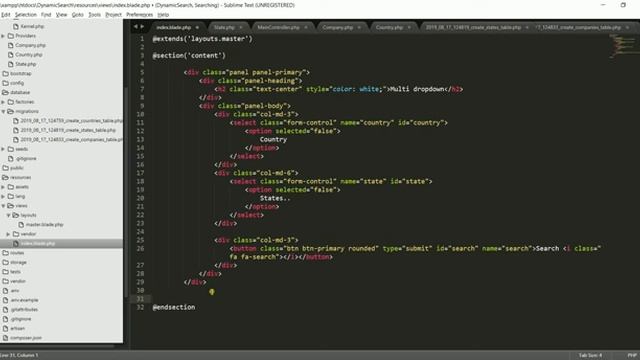Switch to the State.php tab

pyautogui.click(x=224, y=27)
